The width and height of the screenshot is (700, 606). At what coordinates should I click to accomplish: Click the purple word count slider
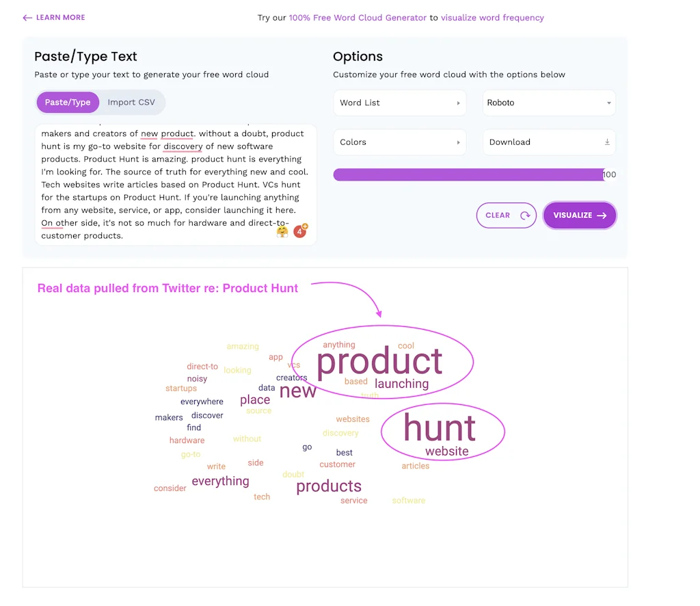[468, 174]
